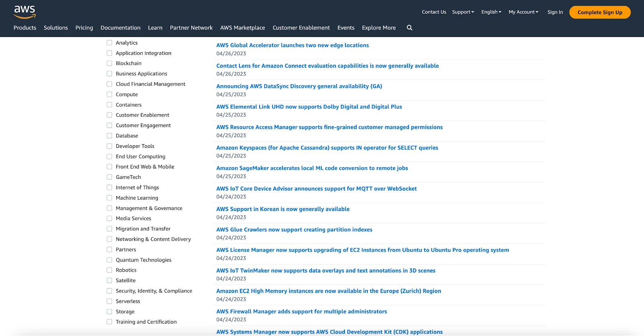Open the search magnifier icon
The width and height of the screenshot is (644, 336).
click(x=409, y=28)
